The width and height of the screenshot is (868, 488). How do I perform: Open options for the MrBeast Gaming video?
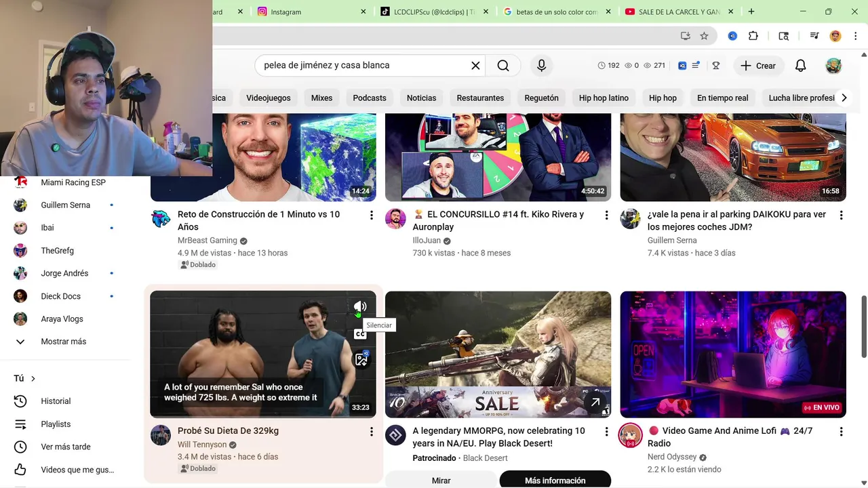click(x=371, y=215)
